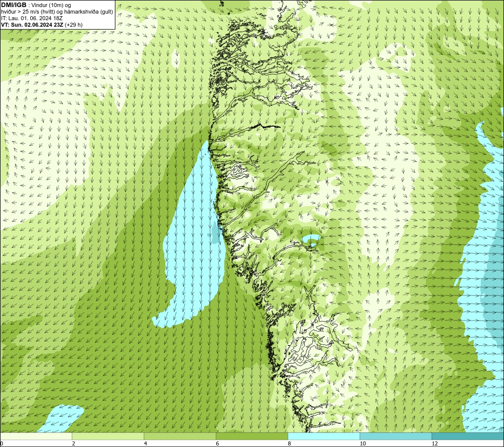Pick the 6–8 dark green colour bar segment
This screenshot has width=504, height=447.
252,436
